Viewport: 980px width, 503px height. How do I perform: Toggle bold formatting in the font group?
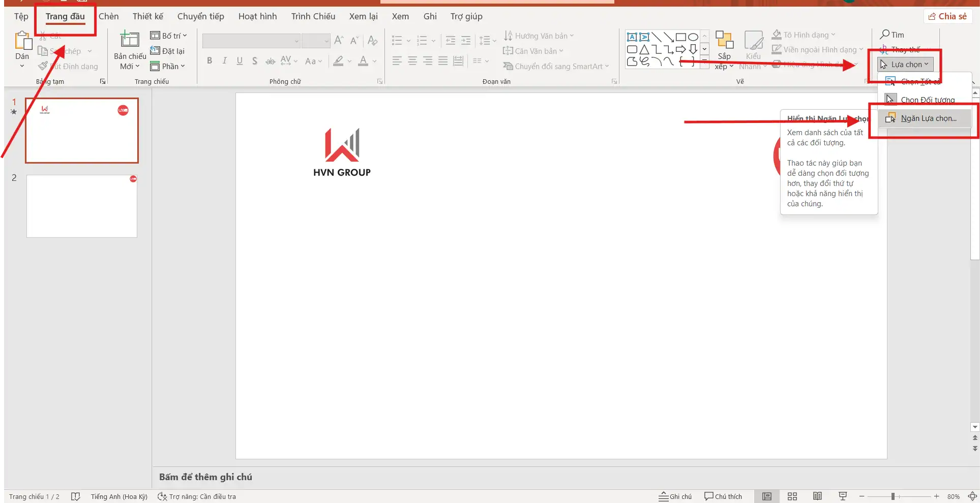click(x=209, y=61)
